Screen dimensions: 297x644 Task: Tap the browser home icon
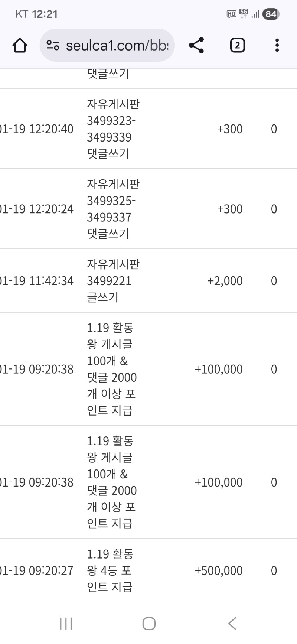(20, 46)
